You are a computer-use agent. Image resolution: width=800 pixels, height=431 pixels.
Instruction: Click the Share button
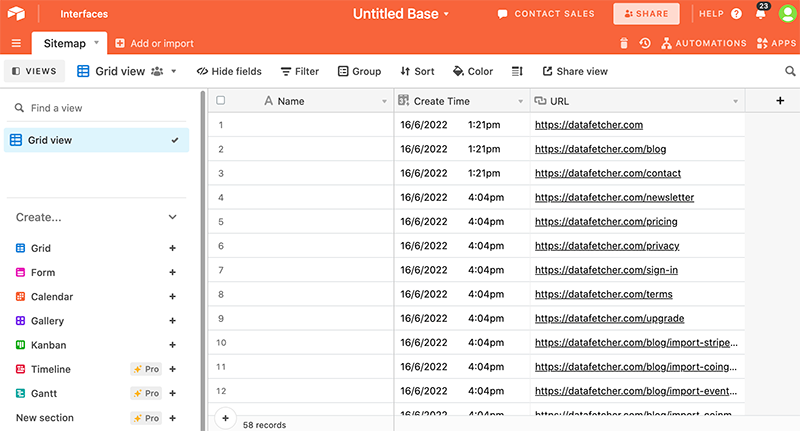coord(646,14)
